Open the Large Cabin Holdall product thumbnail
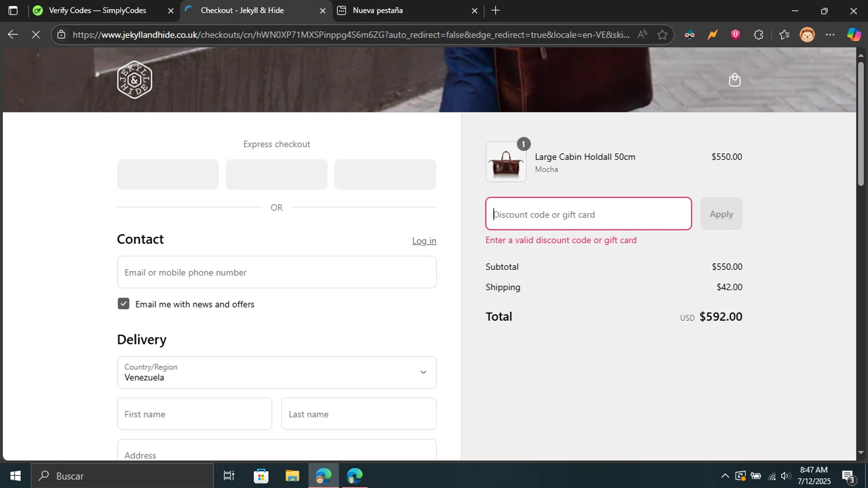Image resolution: width=868 pixels, height=488 pixels. (506, 162)
